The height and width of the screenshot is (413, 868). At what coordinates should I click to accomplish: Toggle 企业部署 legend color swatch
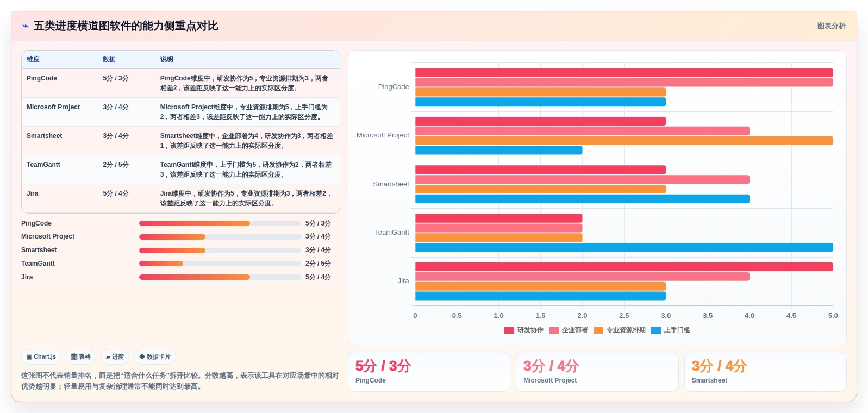pos(554,330)
